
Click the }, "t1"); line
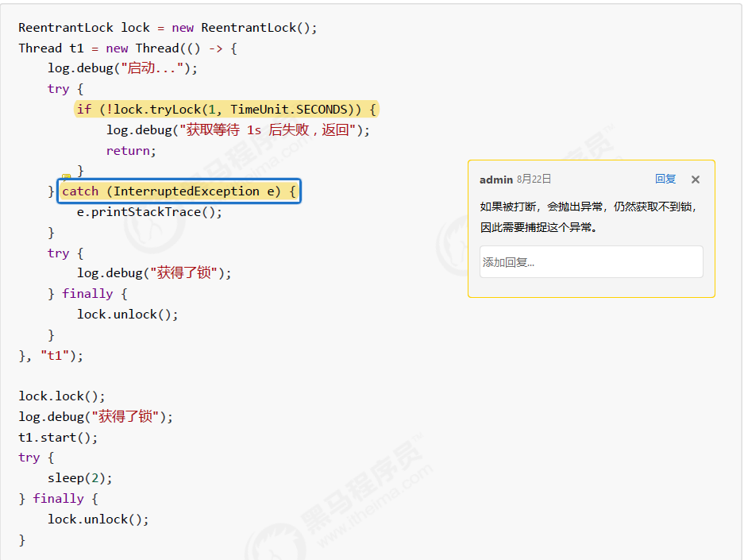51,356
